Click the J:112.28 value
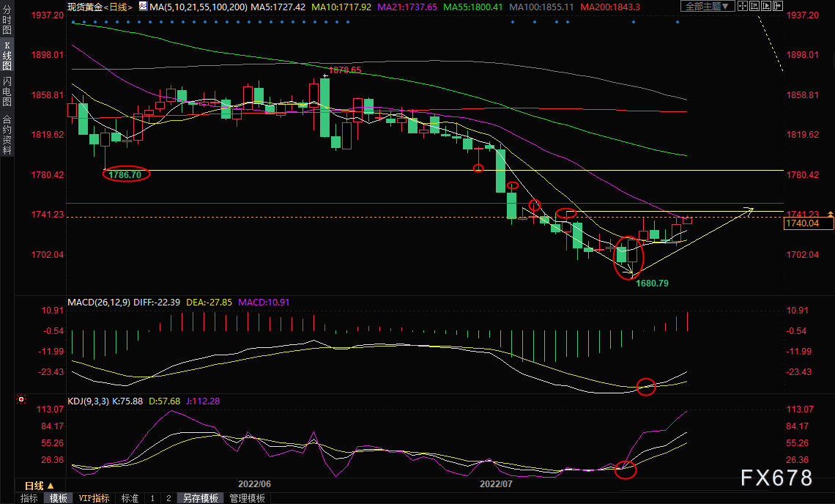835x504 pixels. pyautogui.click(x=203, y=401)
